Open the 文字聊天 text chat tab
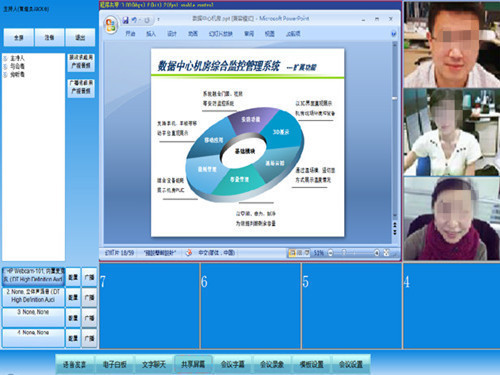500x375 pixels. tap(154, 364)
